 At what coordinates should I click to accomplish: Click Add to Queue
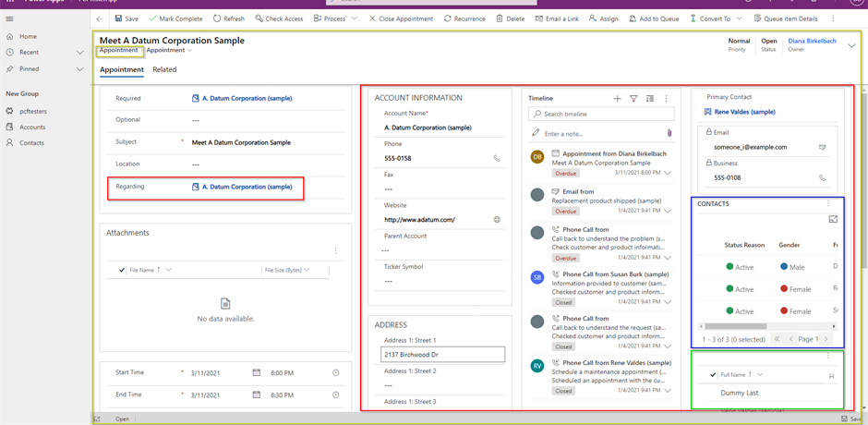[655, 18]
